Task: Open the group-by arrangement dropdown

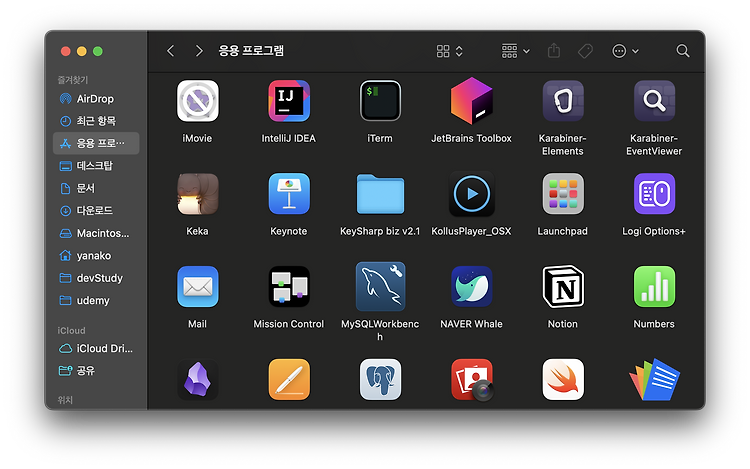Action: [x=515, y=51]
